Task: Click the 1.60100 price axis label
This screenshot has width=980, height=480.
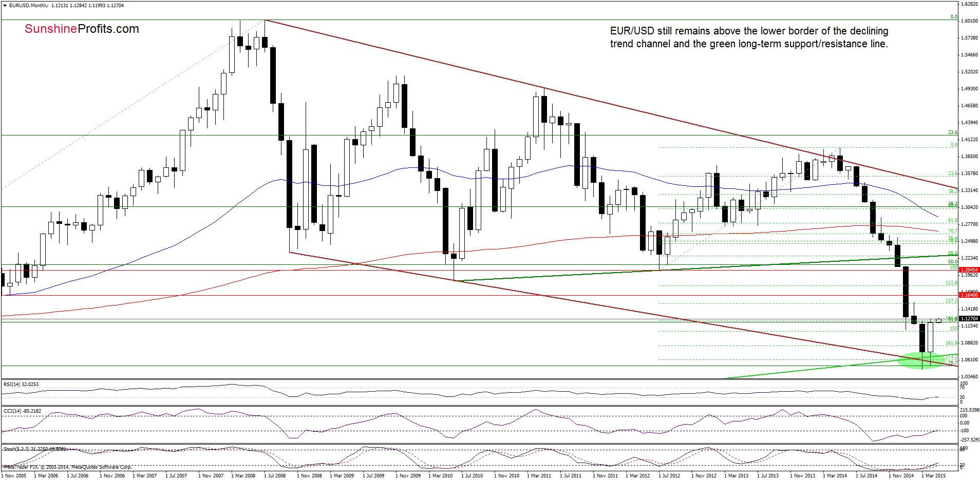Action: (x=969, y=21)
